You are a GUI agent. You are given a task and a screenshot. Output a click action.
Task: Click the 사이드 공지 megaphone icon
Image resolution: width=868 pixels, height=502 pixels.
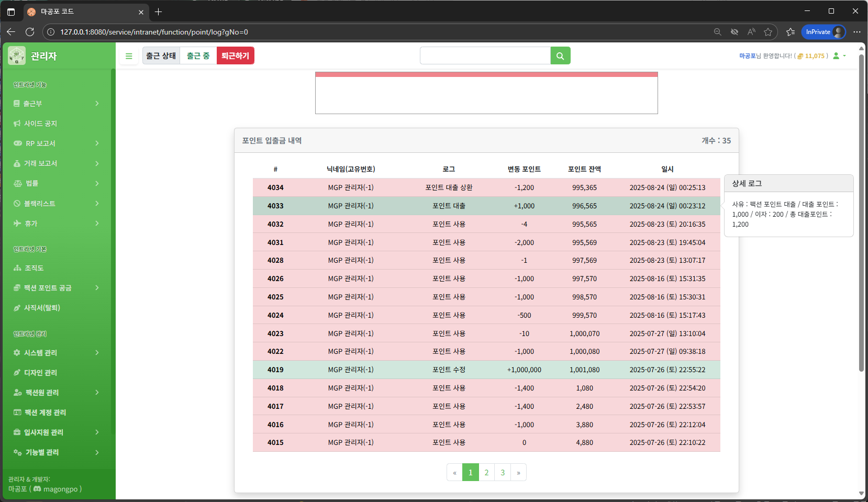click(x=17, y=124)
